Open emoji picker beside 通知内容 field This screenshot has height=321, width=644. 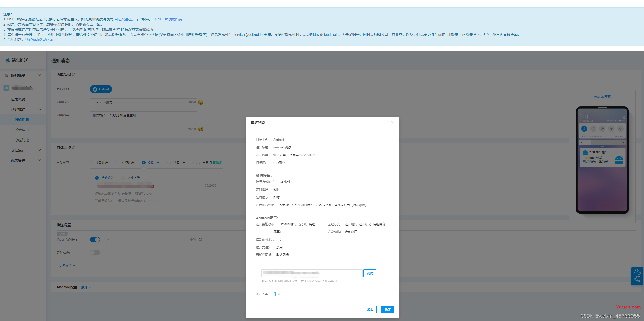point(201,129)
